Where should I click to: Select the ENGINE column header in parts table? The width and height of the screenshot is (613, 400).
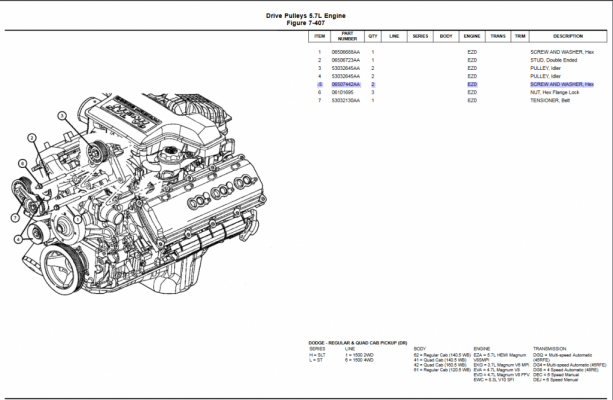[472, 36]
